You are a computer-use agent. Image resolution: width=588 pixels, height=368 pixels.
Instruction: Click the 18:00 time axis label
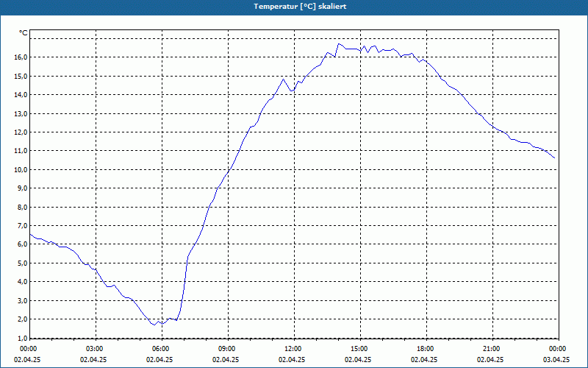426,349
